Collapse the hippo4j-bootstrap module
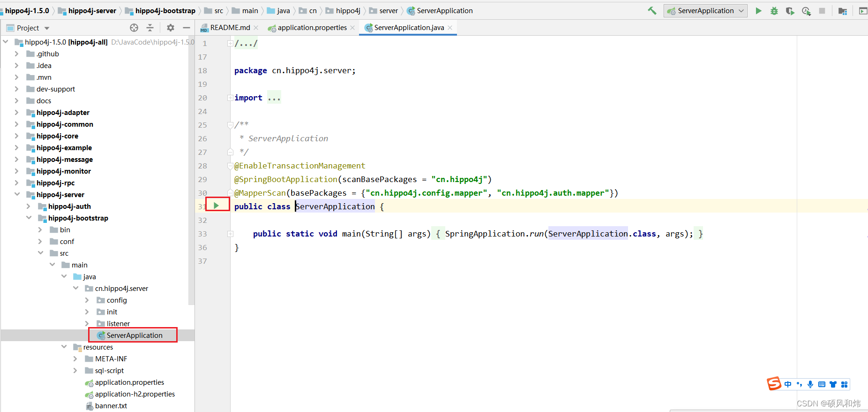This screenshot has height=412, width=868. point(29,218)
